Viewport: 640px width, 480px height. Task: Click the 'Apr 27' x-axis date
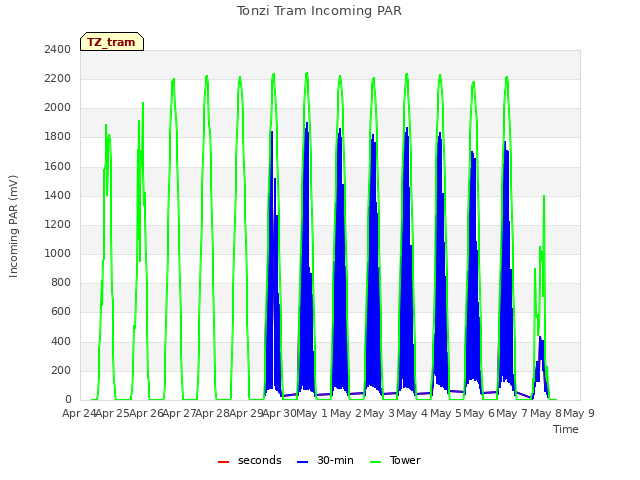pos(179,413)
